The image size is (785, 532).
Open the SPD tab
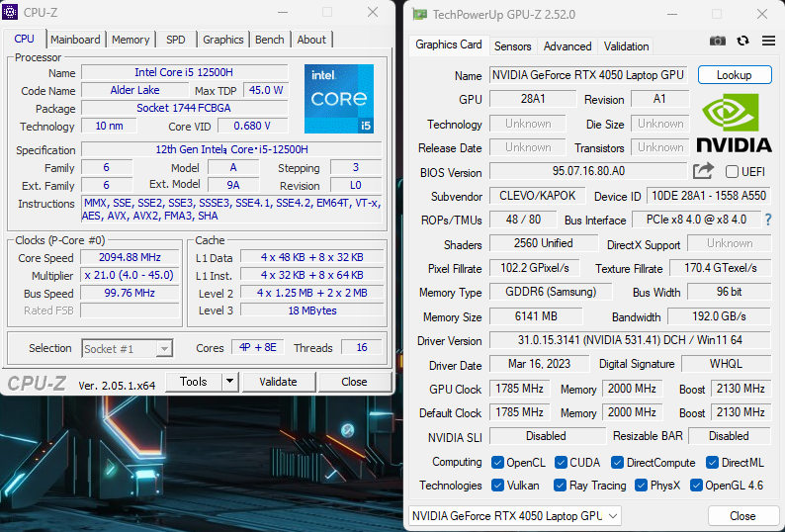tap(176, 40)
